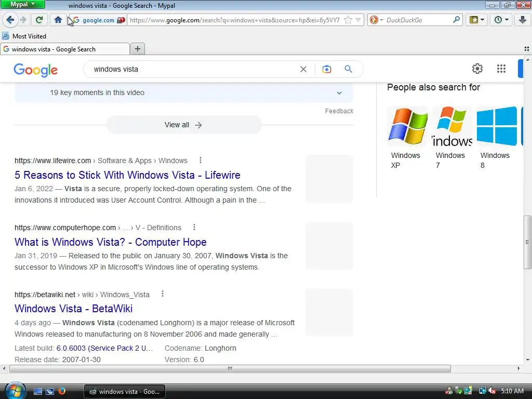Image resolution: width=532 pixels, height=399 pixels.
Task: Search by image with camera icon
Action: pyautogui.click(x=327, y=69)
